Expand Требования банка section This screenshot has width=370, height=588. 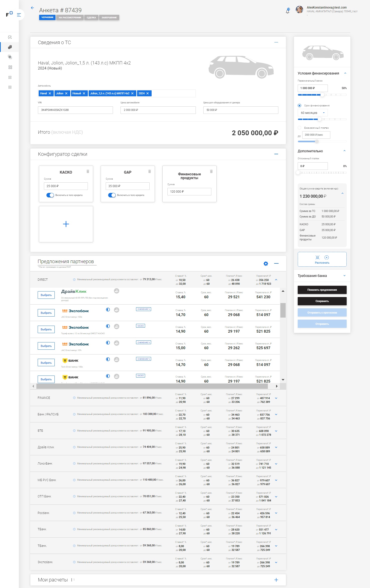(x=344, y=276)
